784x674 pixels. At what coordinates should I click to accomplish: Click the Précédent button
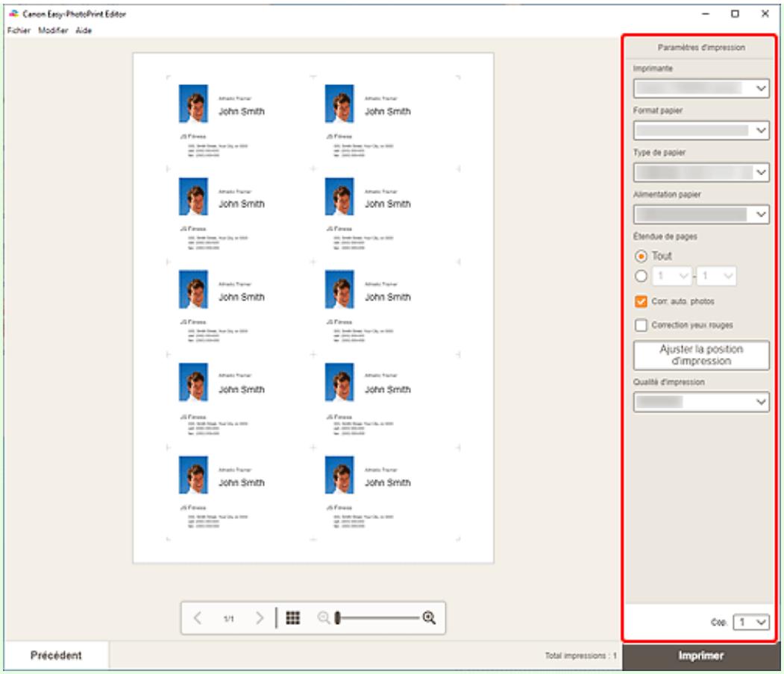[56, 655]
